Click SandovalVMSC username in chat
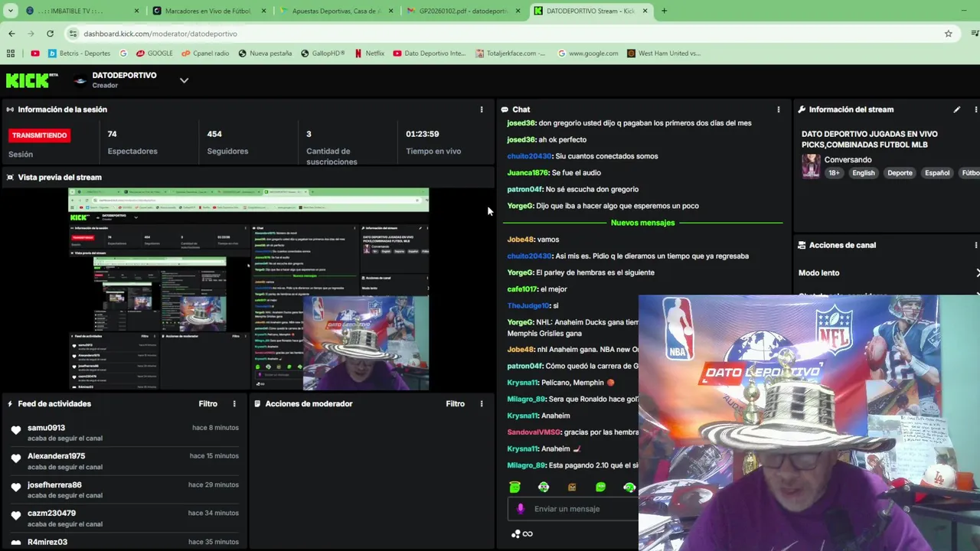980x551 pixels. [x=534, y=432]
